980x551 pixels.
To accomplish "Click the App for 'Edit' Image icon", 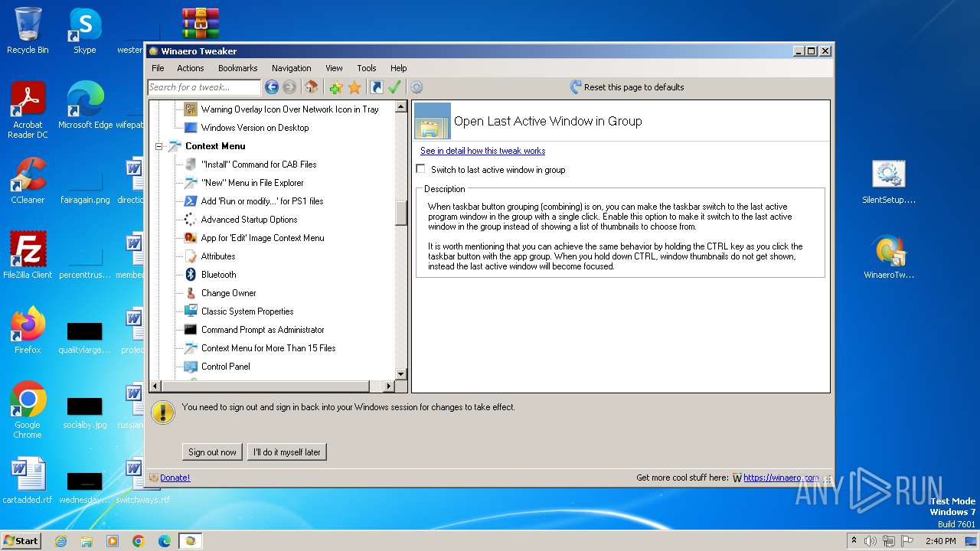I will 191,238.
